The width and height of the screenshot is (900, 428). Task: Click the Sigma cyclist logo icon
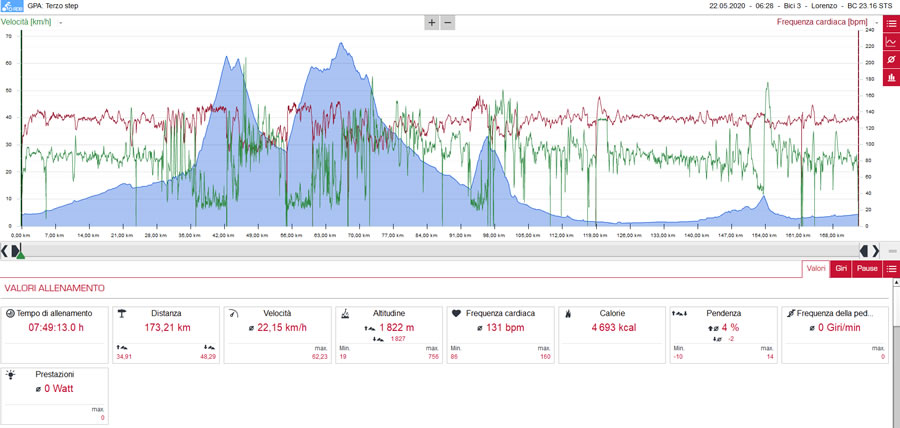click(11, 6)
